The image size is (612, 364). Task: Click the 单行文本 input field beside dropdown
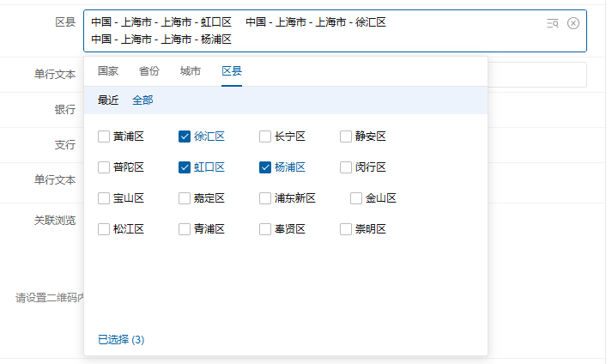point(537,75)
